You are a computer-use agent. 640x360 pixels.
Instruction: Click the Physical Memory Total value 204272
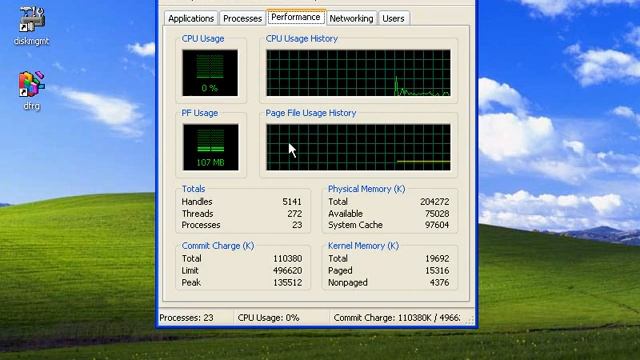435,202
